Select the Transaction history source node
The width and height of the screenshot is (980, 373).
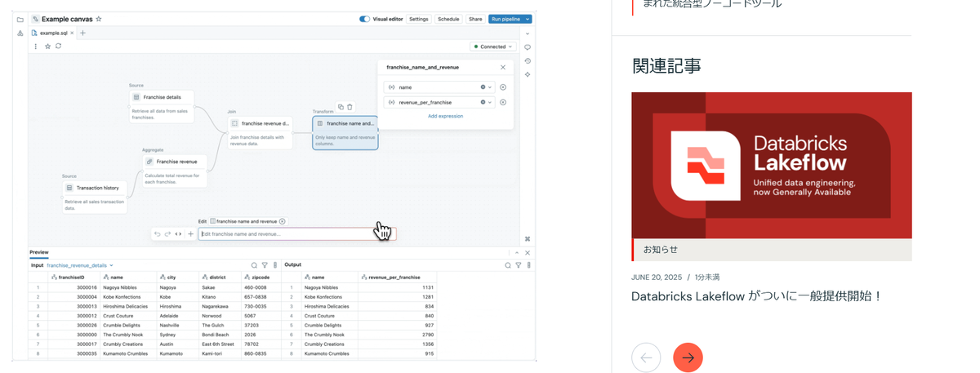(96, 197)
